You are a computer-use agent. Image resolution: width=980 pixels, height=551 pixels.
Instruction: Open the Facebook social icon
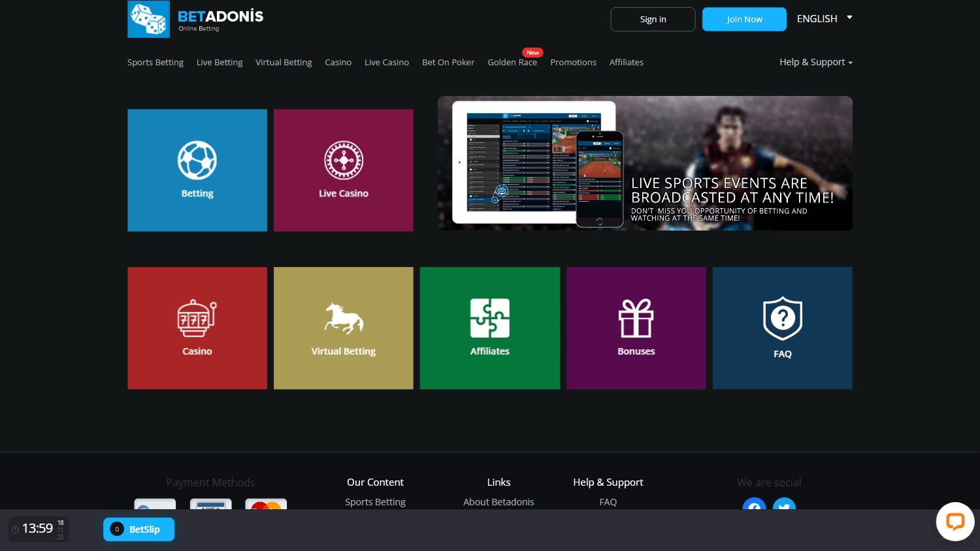(x=754, y=504)
